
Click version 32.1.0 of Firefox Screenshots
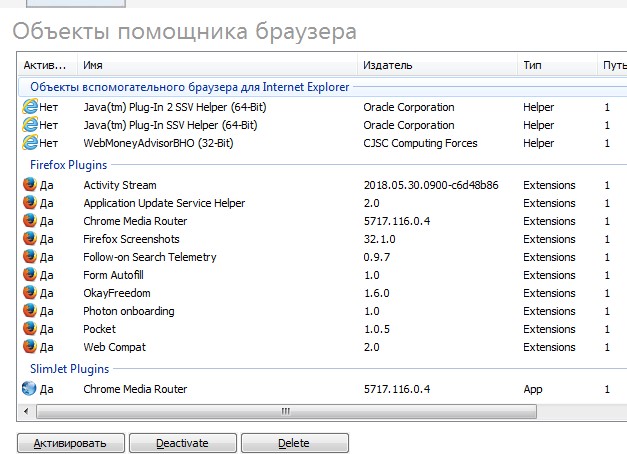pos(379,239)
